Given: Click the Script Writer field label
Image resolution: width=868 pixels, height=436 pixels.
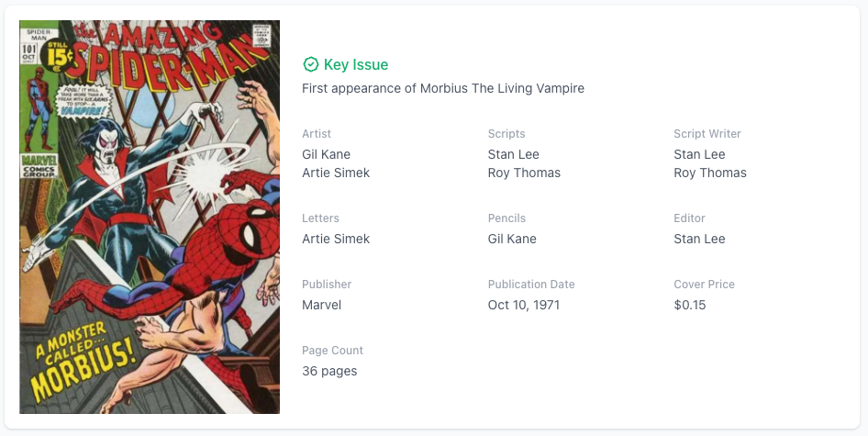Looking at the screenshot, I should [707, 134].
